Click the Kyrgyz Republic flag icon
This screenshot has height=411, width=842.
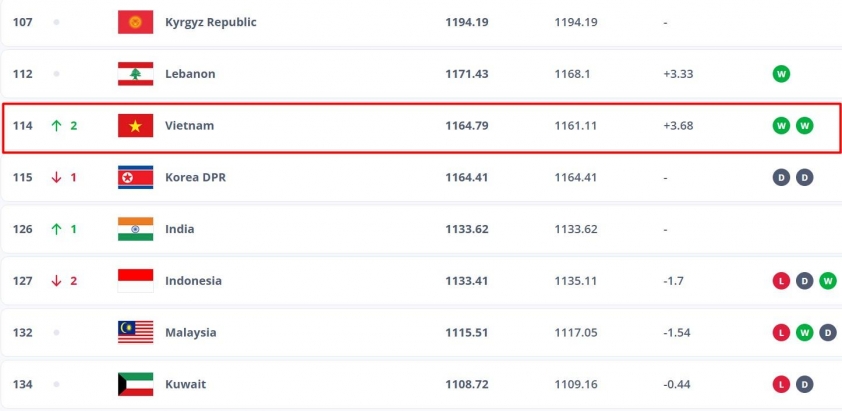click(x=135, y=22)
